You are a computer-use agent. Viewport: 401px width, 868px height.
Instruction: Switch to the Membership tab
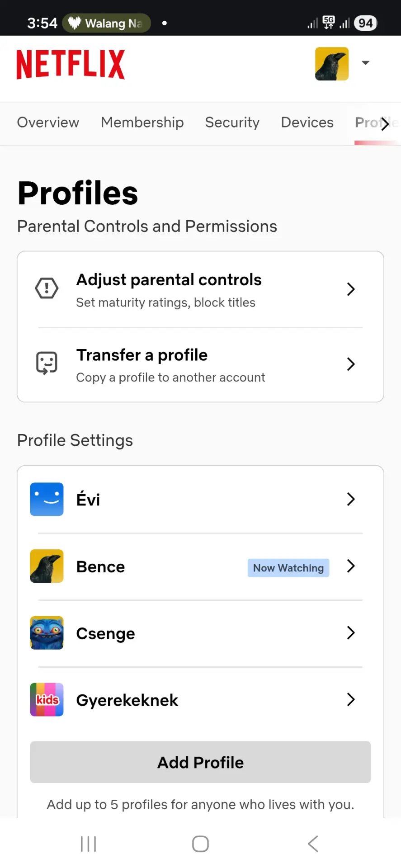click(142, 123)
